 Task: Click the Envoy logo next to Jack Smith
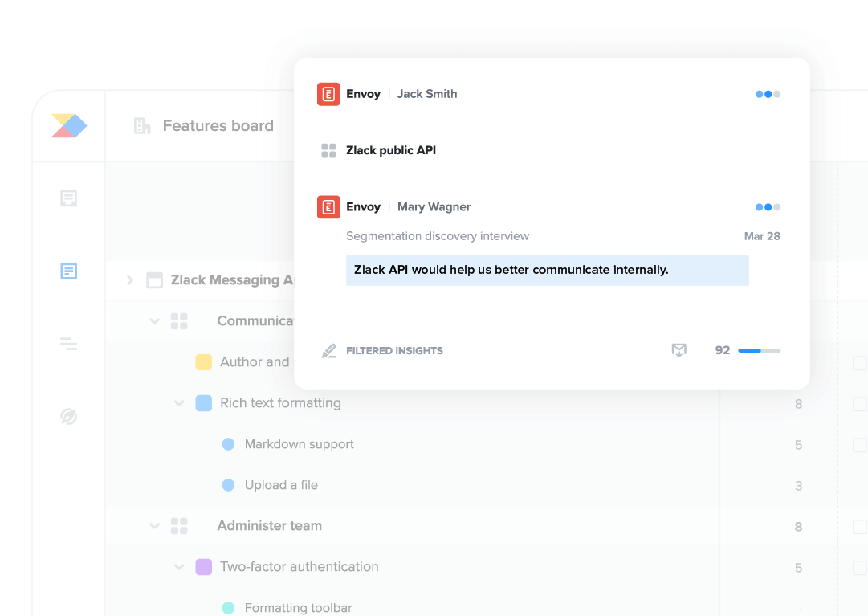tap(328, 94)
